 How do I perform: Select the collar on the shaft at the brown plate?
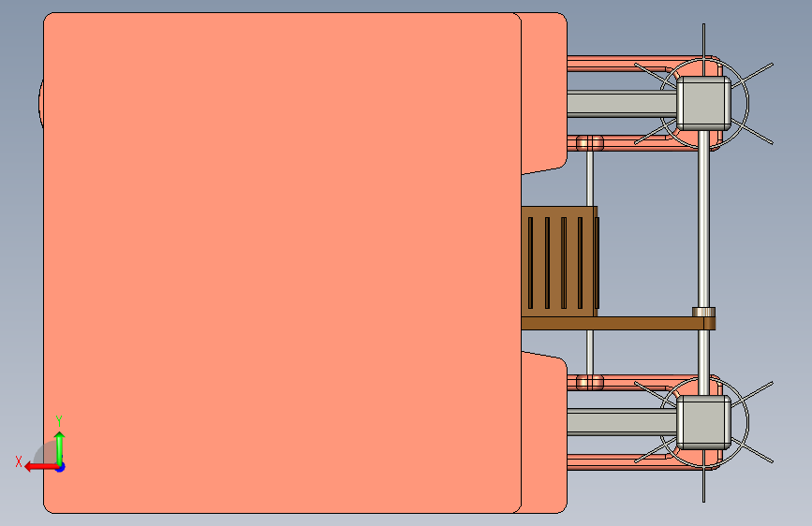click(x=703, y=313)
